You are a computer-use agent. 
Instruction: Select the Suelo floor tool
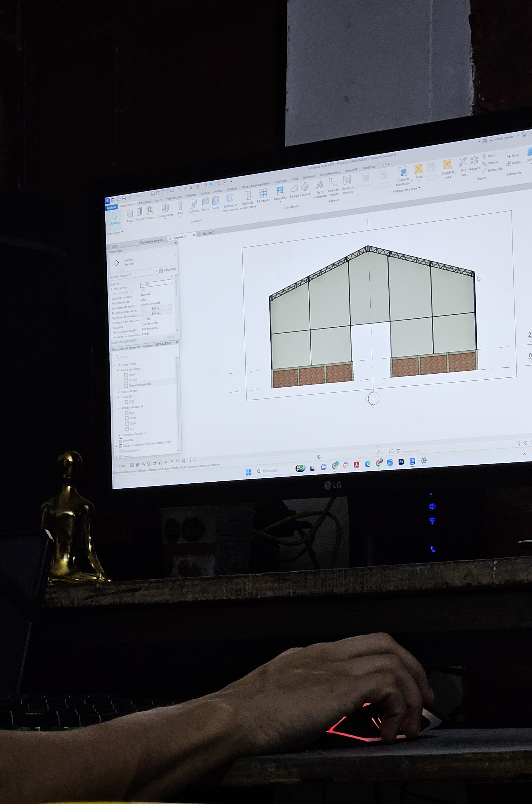click(x=215, y=203)
